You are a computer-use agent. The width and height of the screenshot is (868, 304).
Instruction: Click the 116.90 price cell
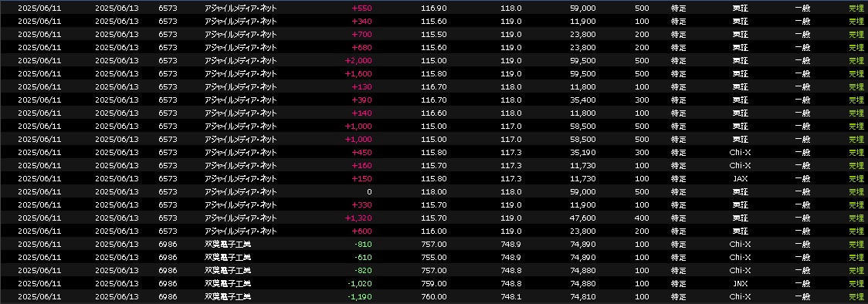click(x=434, y=8)
